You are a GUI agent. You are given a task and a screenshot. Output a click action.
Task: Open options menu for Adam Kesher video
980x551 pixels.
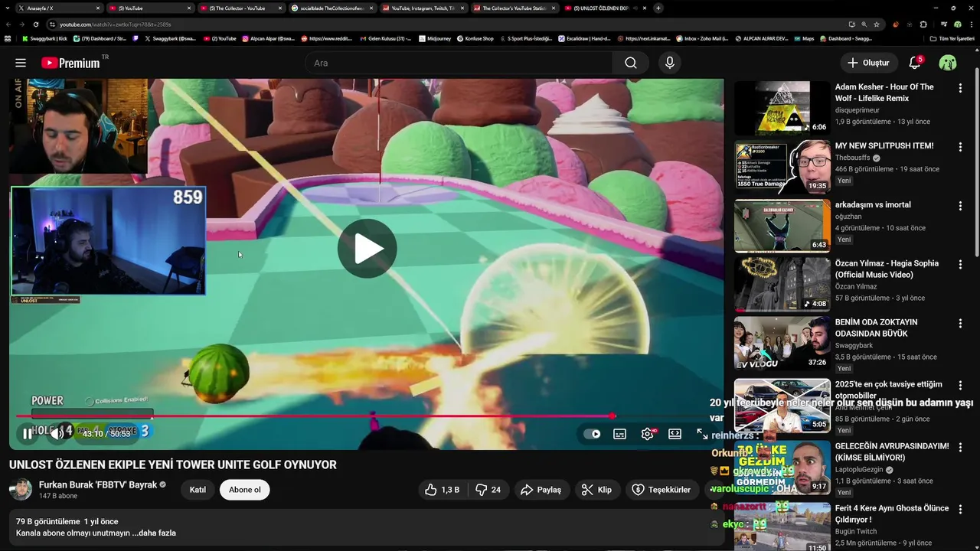click(x=960, y=88)
